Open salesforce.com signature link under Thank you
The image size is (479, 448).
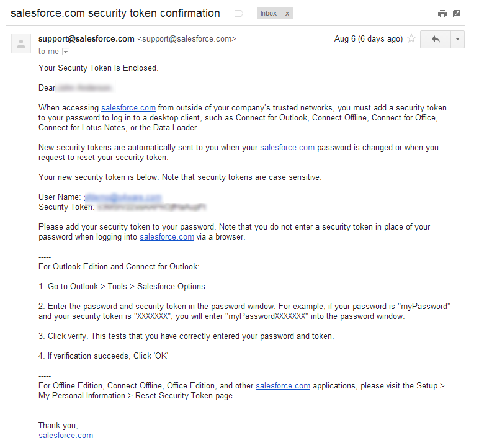point(66,436)
